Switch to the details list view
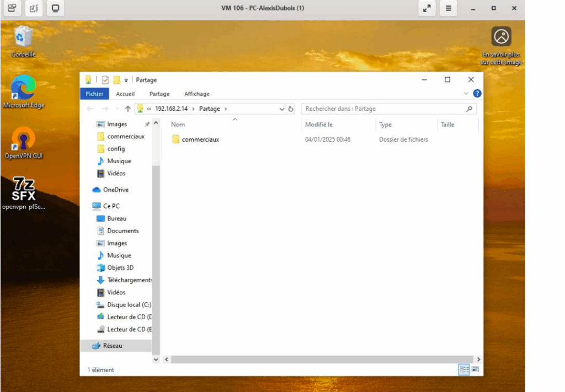Image resolution: width=565 pixels, height=392 pixels. [464, 369]
